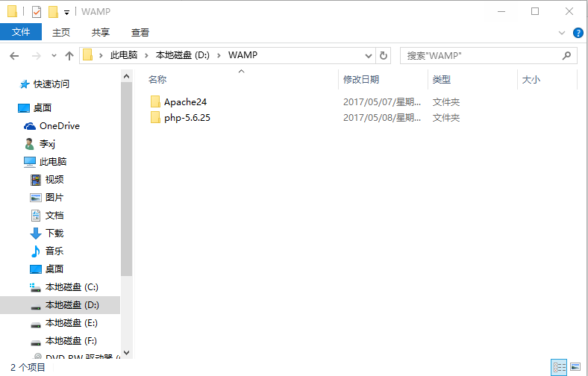Sort by the 名称 column header
This screenshot has height=376, width=588.
point(157,80)
